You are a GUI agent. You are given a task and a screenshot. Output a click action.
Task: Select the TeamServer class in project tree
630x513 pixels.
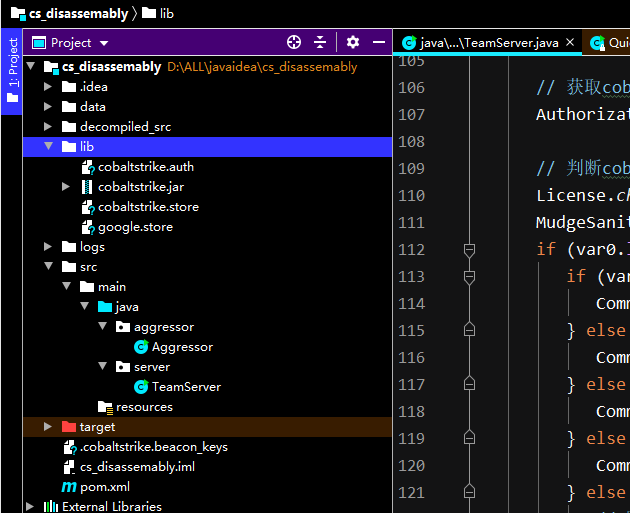(x=186, y=387)
